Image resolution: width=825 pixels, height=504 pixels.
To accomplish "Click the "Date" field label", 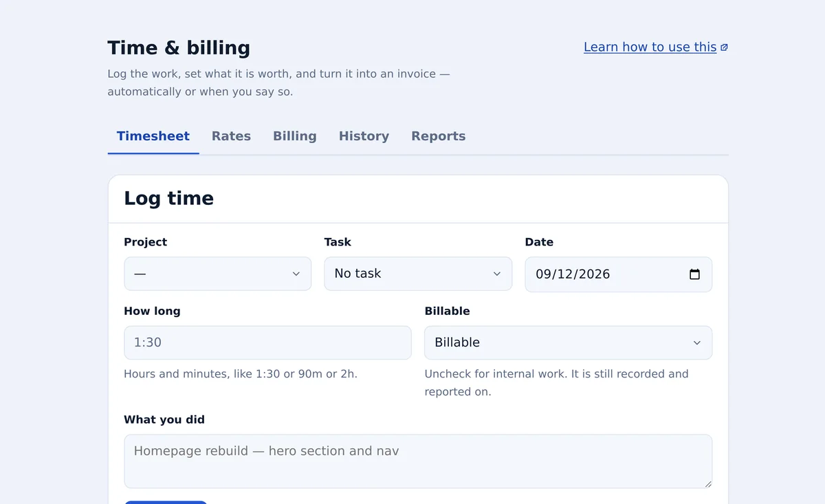I will 539,242.
